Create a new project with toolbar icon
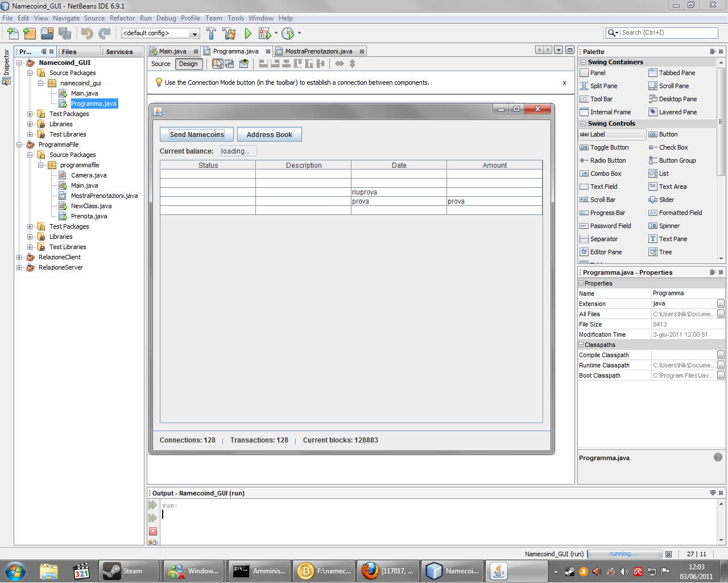This screenshot has width=728, height=583. [30, 34]
